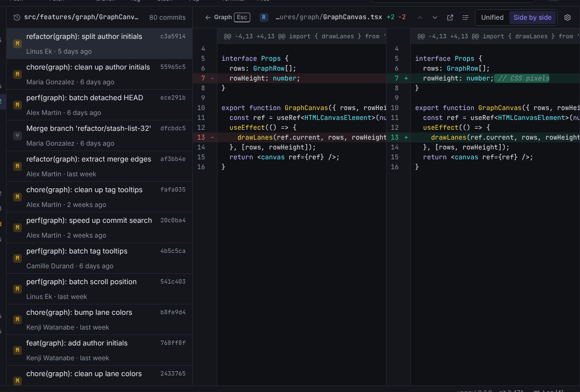Click added line 7 with CSS pixels comment

click(484, 78)
